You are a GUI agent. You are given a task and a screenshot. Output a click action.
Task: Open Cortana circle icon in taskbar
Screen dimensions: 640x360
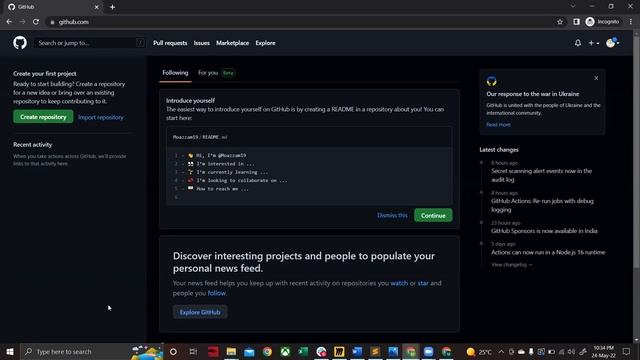[173, 351]
